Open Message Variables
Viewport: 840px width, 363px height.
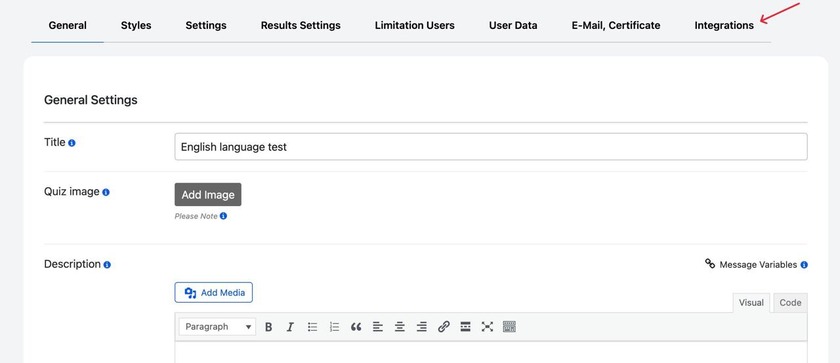pyautogui.click(x=758, y=264)
